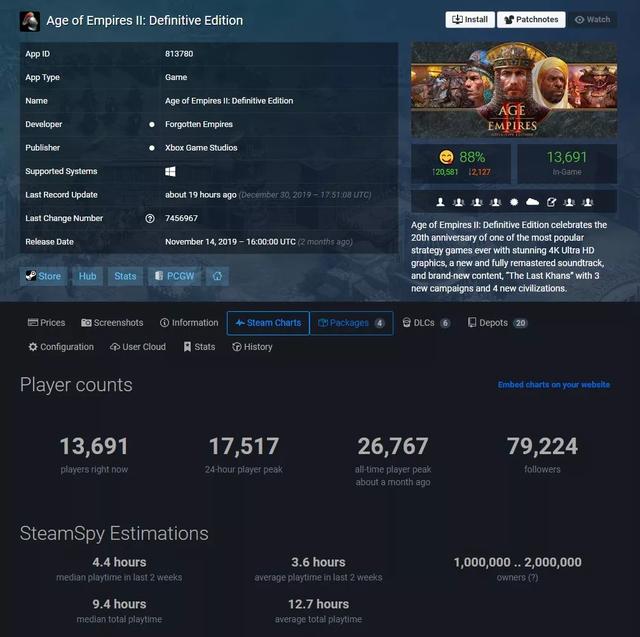Click the game header banner image
Image resolution: width=640 pixels, height=637 pixels.
click(x=514, y=89)
